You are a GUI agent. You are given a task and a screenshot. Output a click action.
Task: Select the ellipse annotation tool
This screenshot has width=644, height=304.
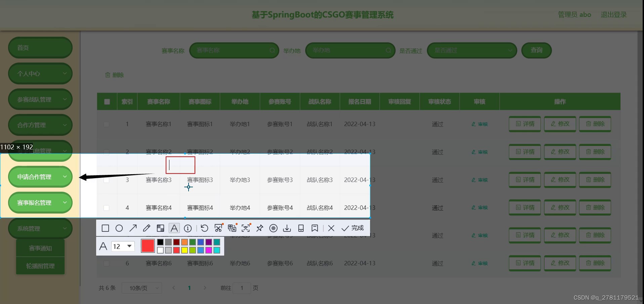119,228
